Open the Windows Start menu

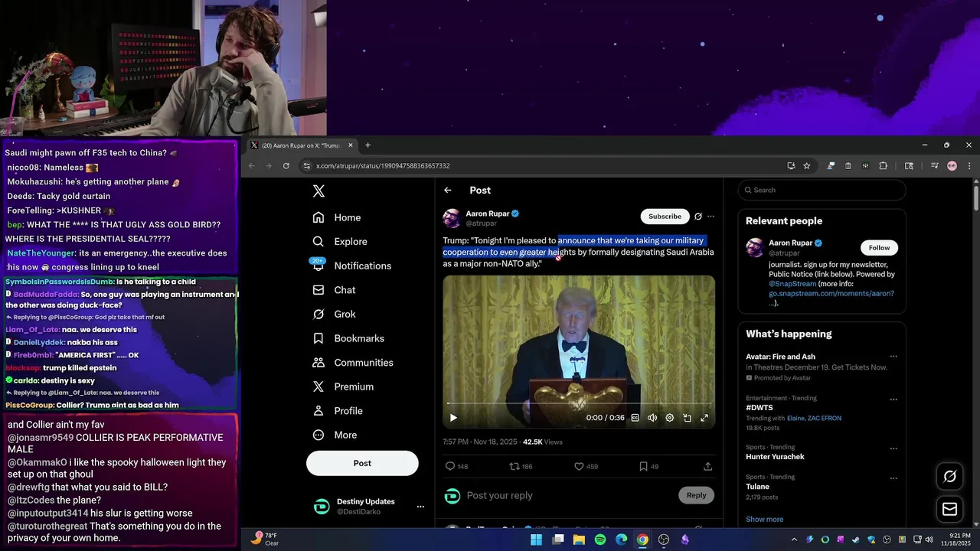(x=537, y=540)
